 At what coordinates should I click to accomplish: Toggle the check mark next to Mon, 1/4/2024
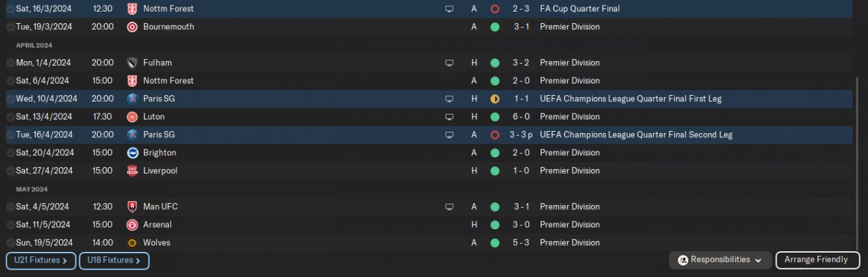pos(10,63)
